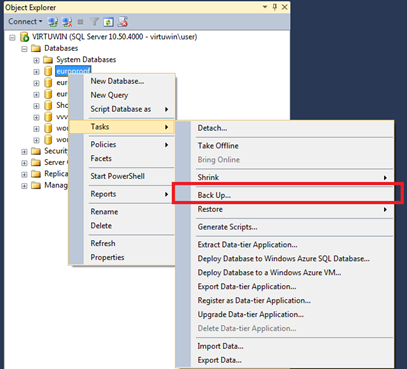Click the Security folder icon

[36, 151]
